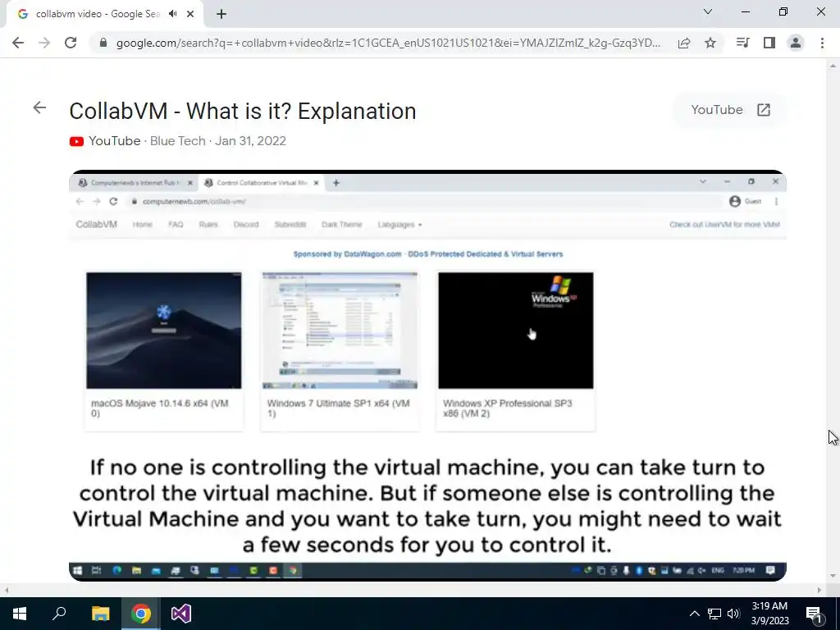Return to results with left arrow
840x630 pixels.
[39, 107]
